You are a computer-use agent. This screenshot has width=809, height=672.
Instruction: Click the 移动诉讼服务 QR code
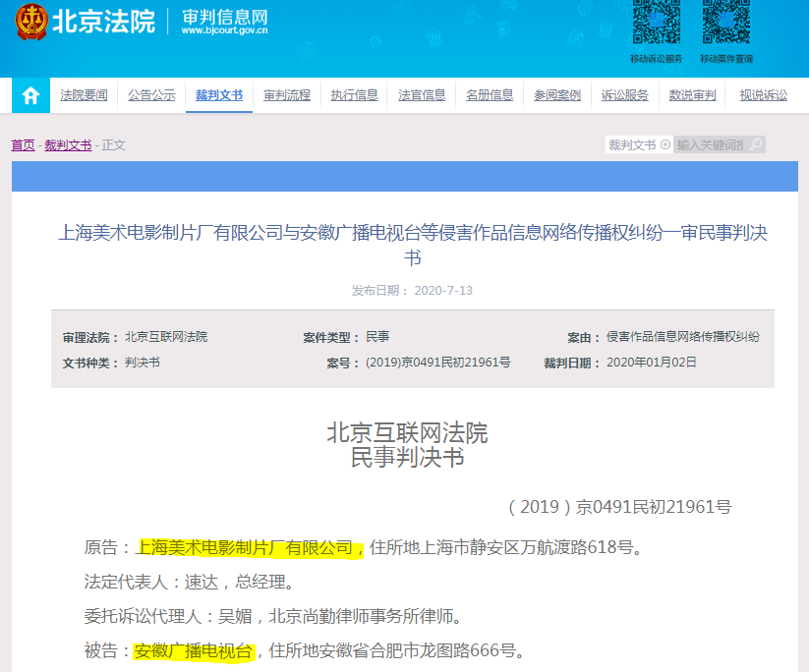tap(657, 22)
